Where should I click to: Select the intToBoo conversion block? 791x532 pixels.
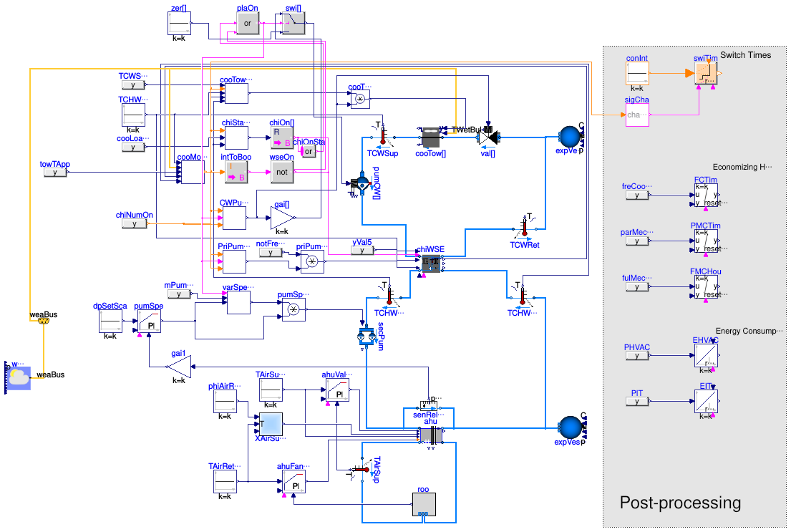[x=236, y=172]
